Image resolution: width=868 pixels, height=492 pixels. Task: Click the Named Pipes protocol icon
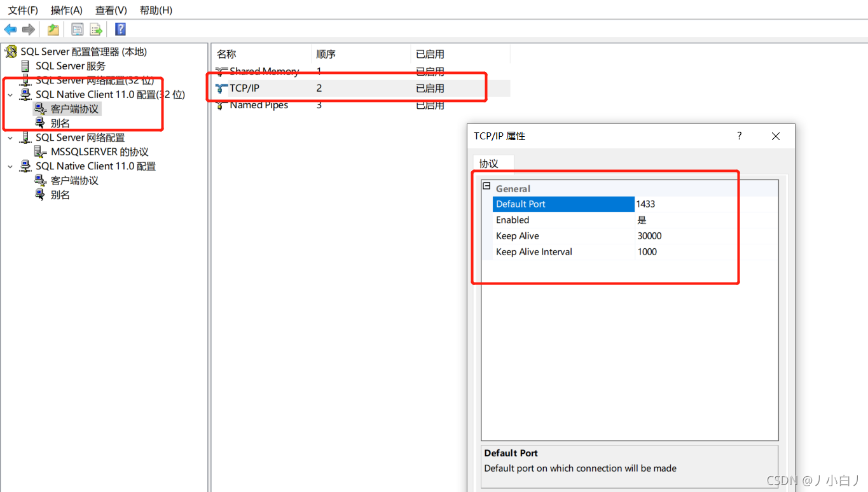(221, 105)
